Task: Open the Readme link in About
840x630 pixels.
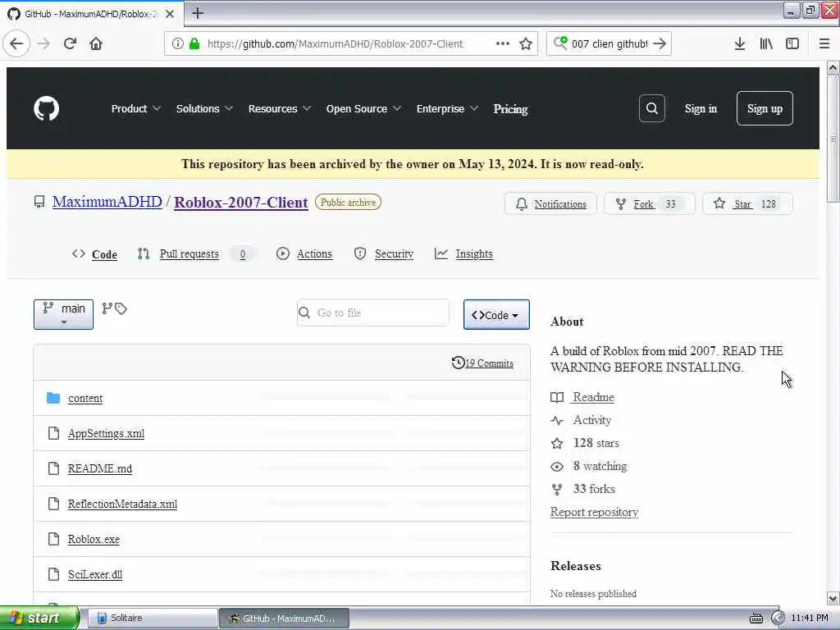Action: (x=593, y=397)
